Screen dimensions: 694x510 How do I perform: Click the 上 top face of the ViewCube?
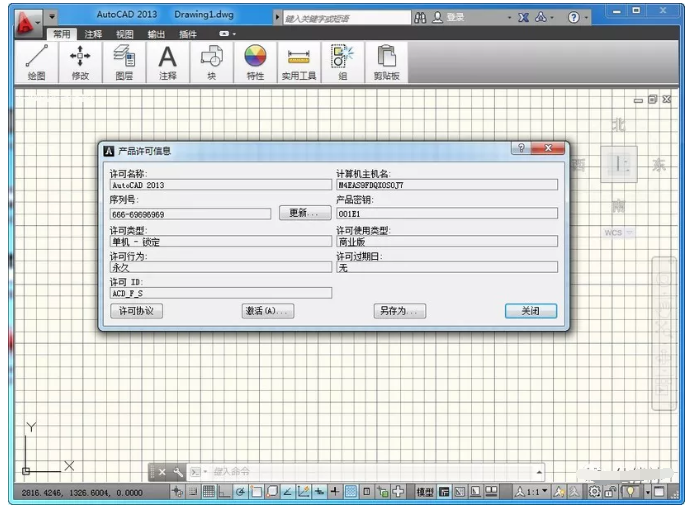pyautogui.click(x=619, y=165)
